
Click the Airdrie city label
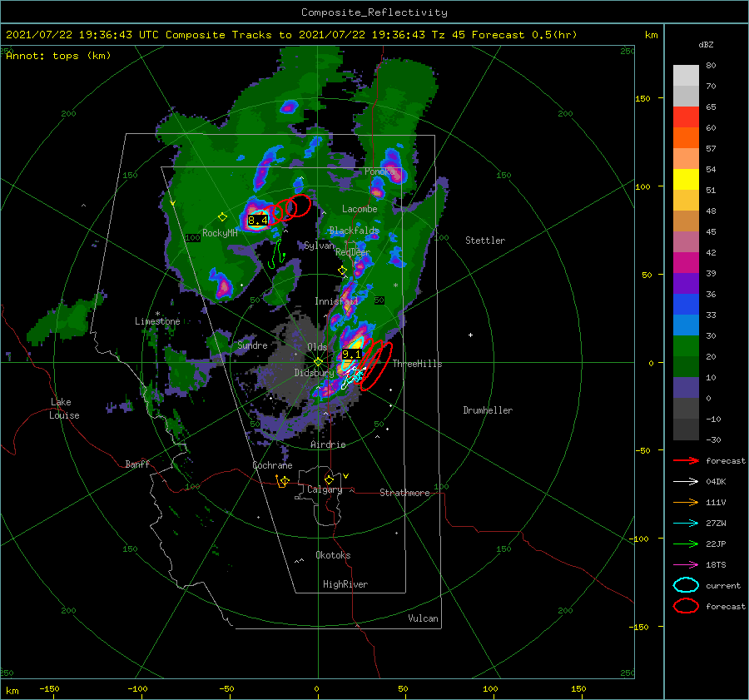pyautogui.click(x=328, y=444)
